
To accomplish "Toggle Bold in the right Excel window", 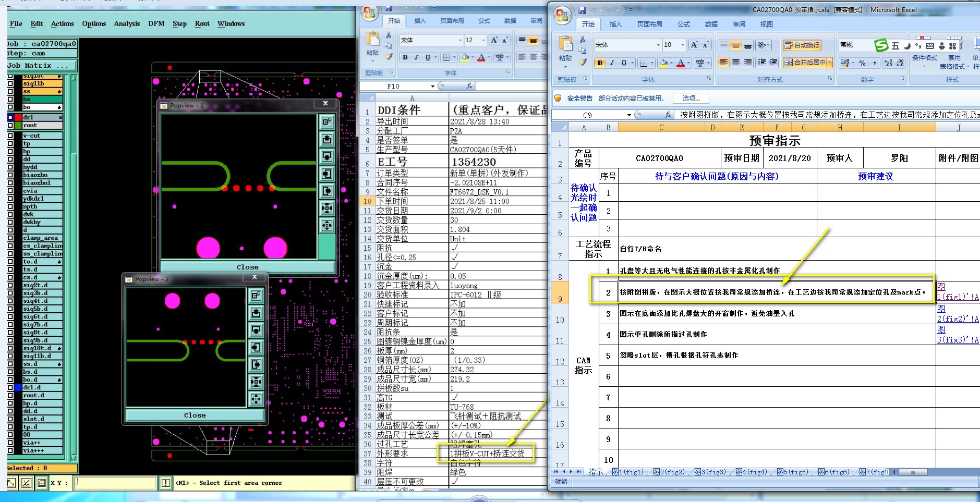I will (600, 63).
